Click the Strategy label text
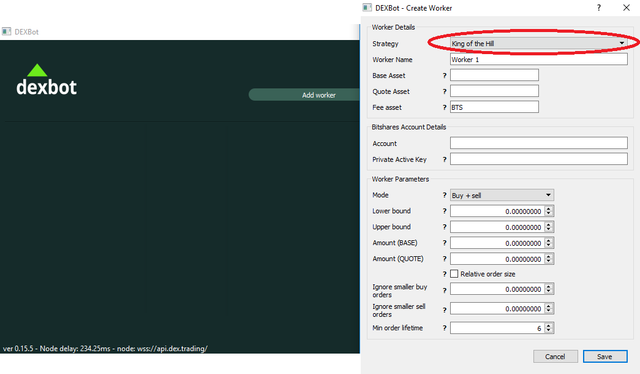 385,43
